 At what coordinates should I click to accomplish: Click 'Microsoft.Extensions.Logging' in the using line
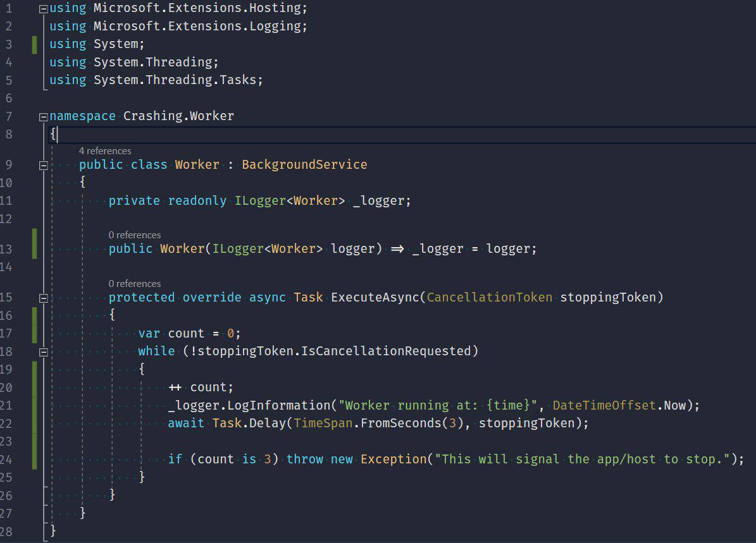point(197,26)
